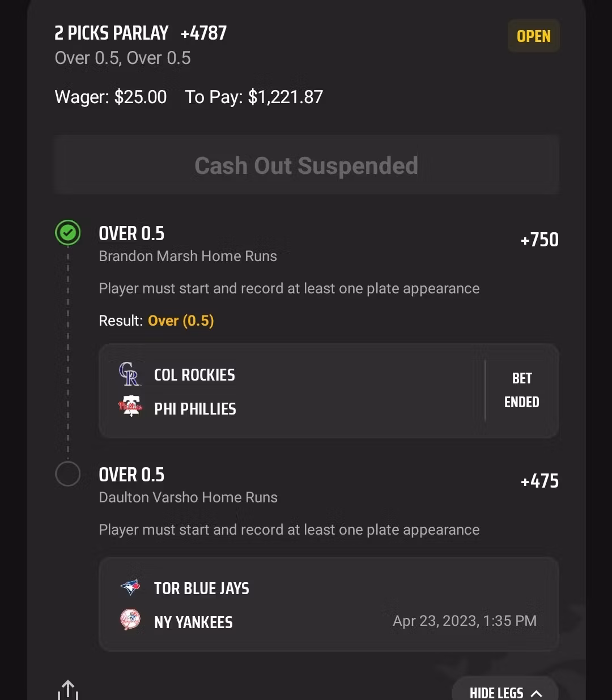Click the OPEN status badge
This screenshot has height=700, width=612.
(x=533, y=36)
